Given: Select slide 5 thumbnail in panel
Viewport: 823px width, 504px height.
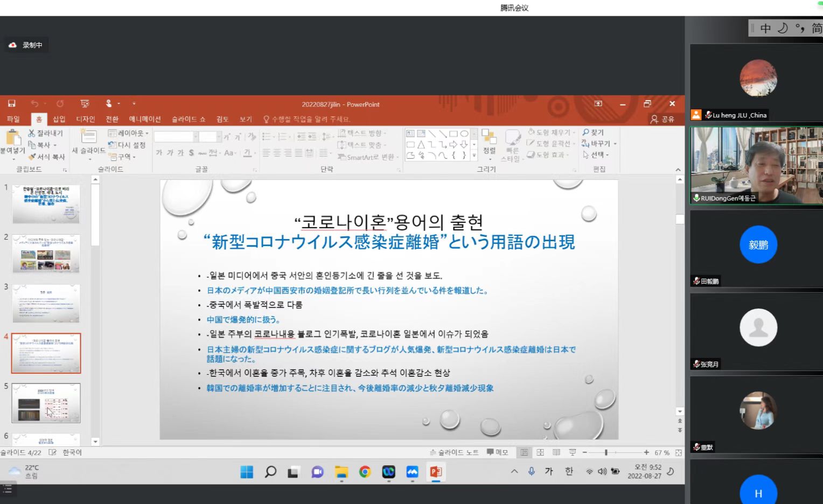Looking at the screenshot, I should tap(46, 403).
